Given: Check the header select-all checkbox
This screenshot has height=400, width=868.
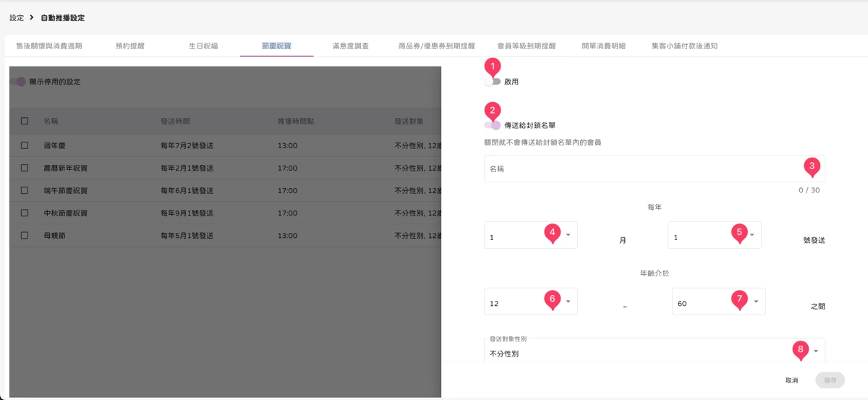Looking at the screenshot, I should [25, 122].
